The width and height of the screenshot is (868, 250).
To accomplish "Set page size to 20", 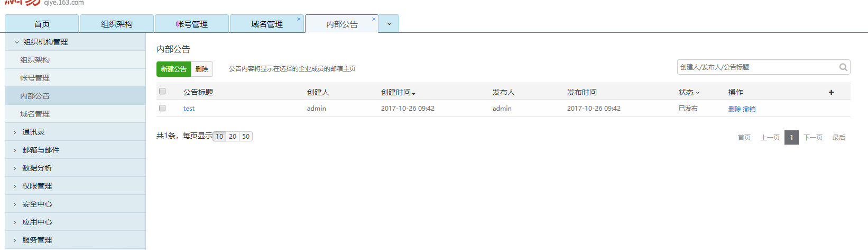I will (x=233, y=137).
